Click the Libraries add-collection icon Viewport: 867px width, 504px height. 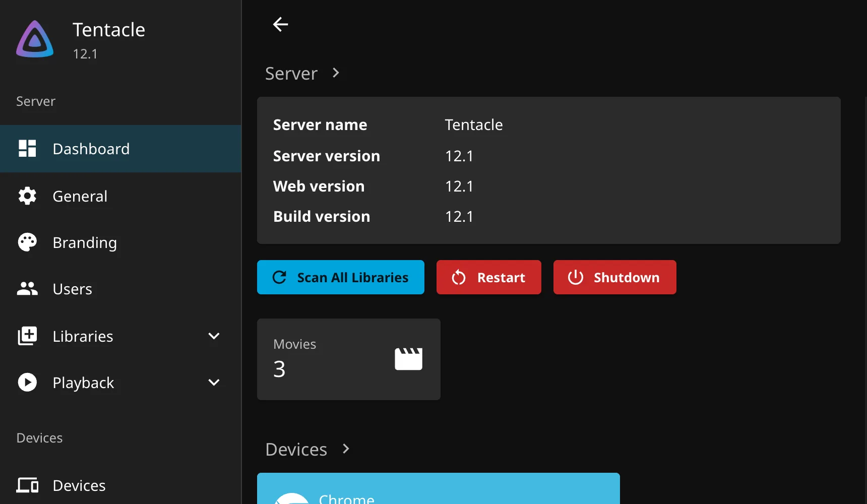click(27, 336)
